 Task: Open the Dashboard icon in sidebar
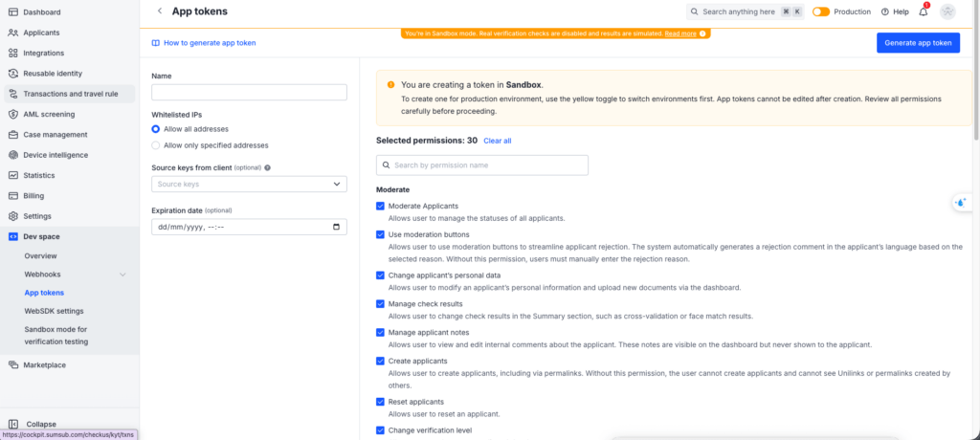click(x=13, y=12)
